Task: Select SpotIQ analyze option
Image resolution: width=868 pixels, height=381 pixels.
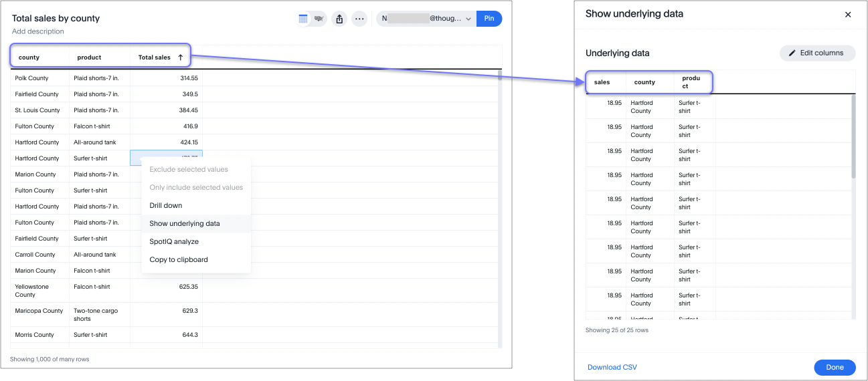Action: coord(174,241)
